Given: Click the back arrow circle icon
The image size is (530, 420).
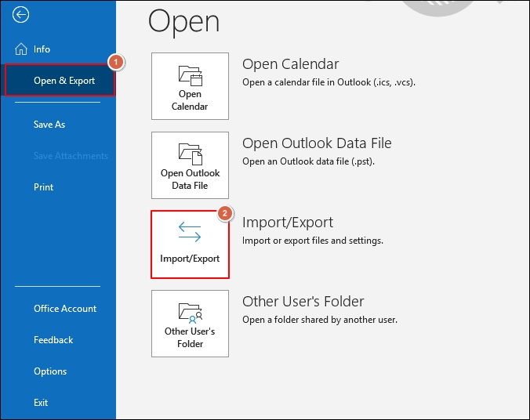Looking at the screenshot, I should point(20,15).
